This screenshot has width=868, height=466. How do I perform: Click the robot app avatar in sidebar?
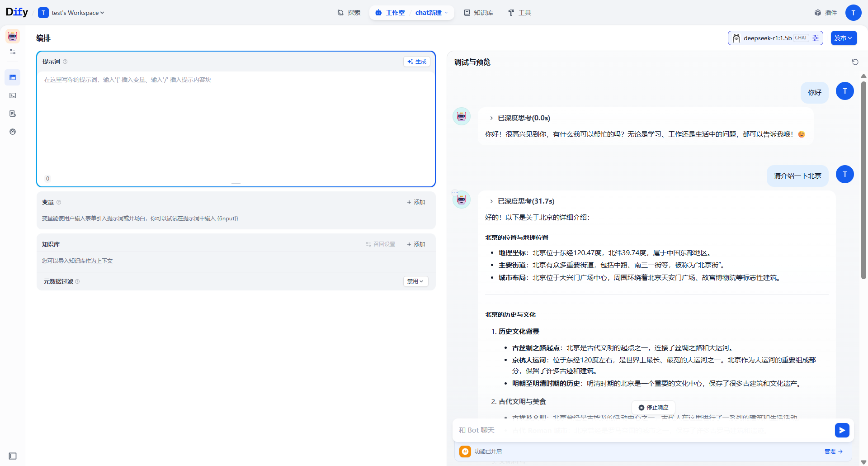(x=12, y=36)
